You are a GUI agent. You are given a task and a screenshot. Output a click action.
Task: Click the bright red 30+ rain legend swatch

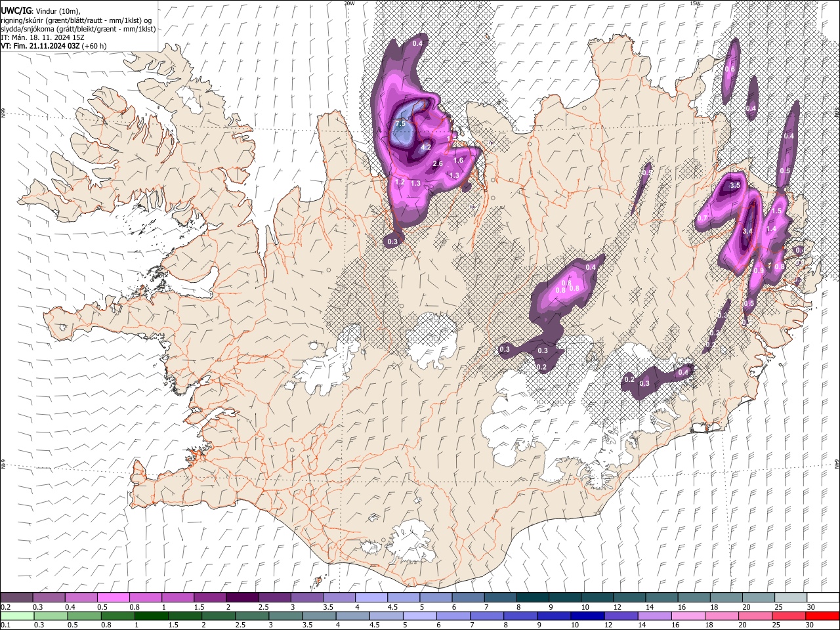pos(822,616)
